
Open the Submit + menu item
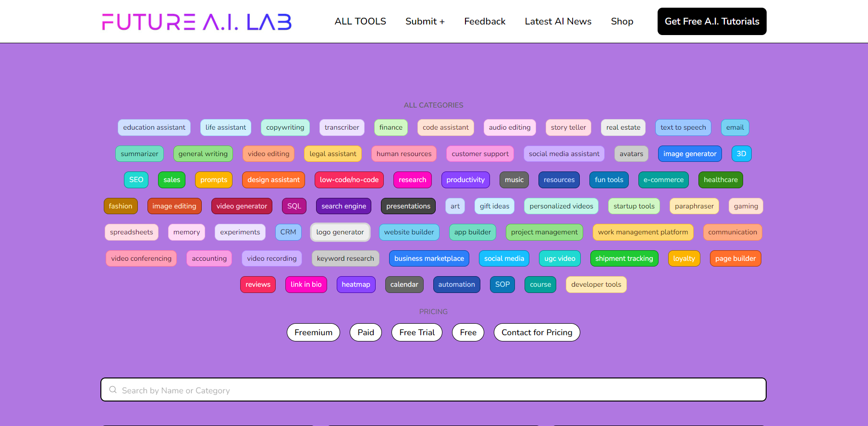pyautogui.click(x=425, y=21)
